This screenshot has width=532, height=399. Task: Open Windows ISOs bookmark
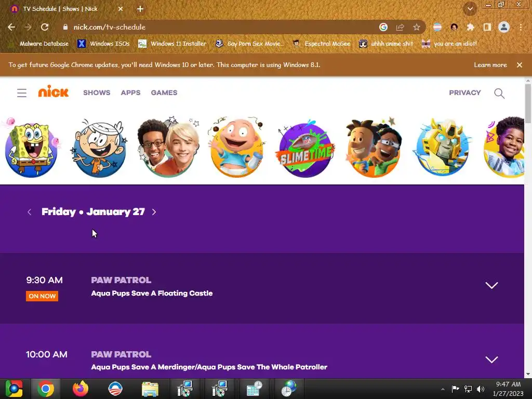[x=103, y=44]
